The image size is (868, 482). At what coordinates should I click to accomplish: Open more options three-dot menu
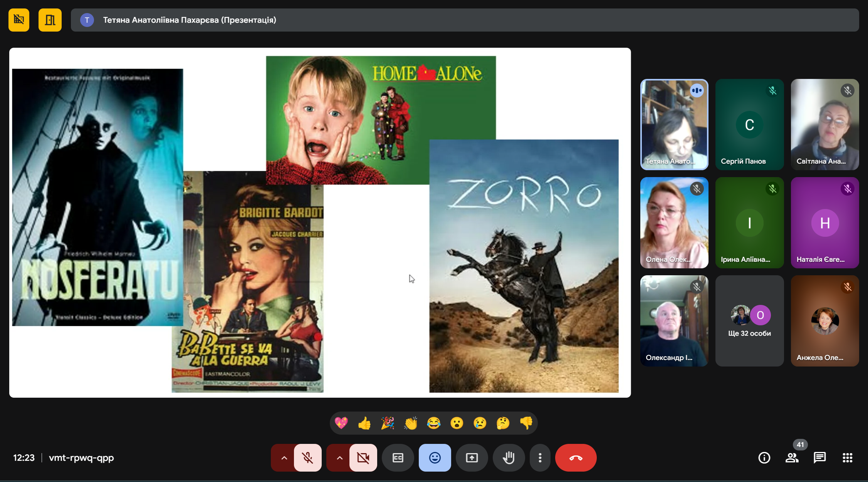click(x=540, y=458)
